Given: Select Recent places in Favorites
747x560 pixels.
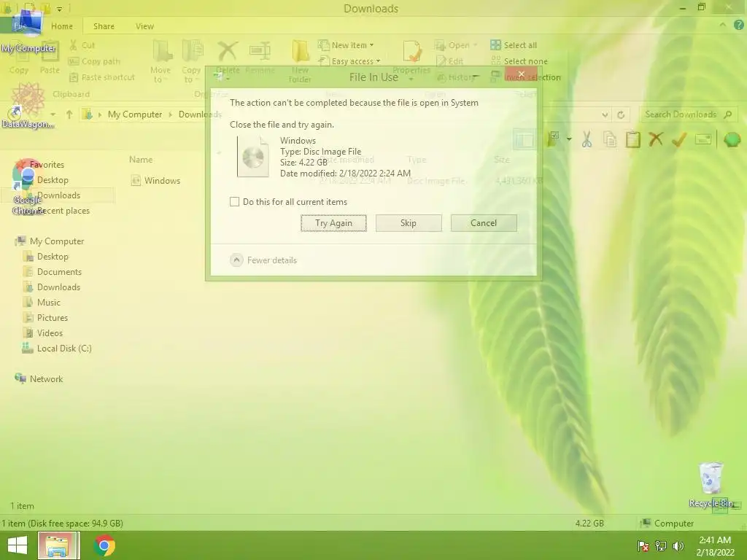Looking at the screenshot, I should coord(63,211).
